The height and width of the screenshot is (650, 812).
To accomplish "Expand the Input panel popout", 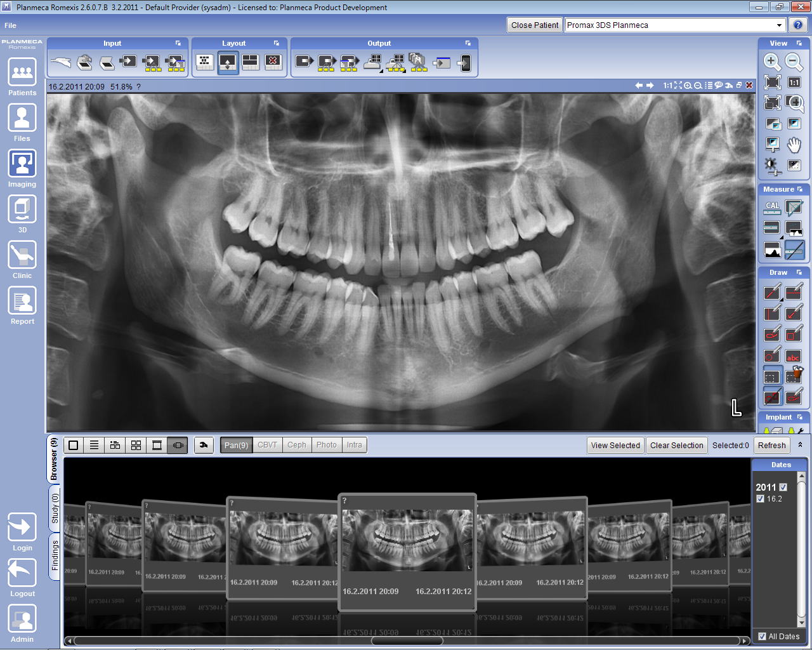I will click(x=178, y=43).
